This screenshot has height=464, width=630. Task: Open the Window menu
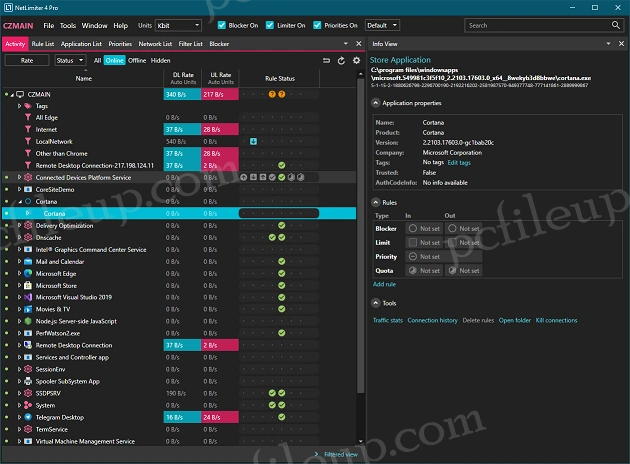(x=94, y=25)
